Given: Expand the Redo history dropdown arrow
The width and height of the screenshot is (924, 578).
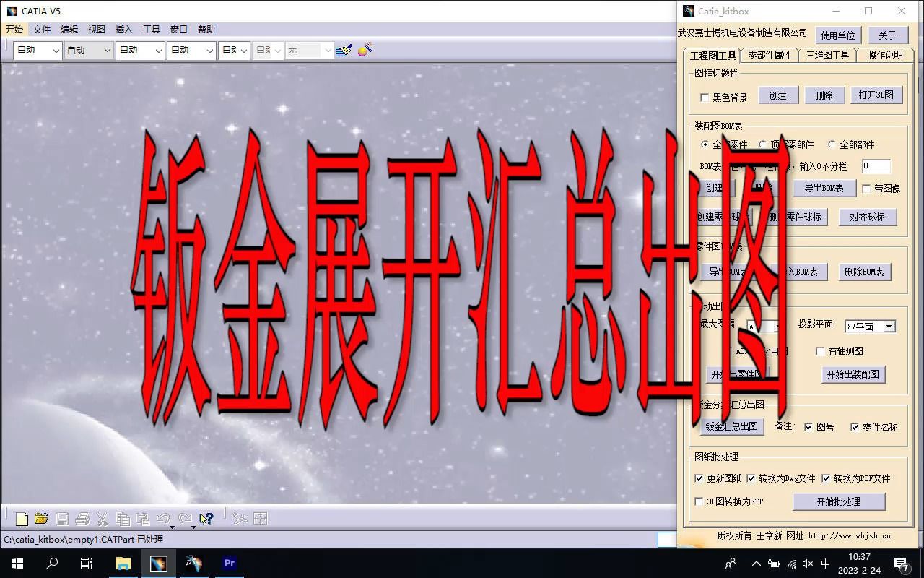Looking at the screenshot, I should click(194, 527).
